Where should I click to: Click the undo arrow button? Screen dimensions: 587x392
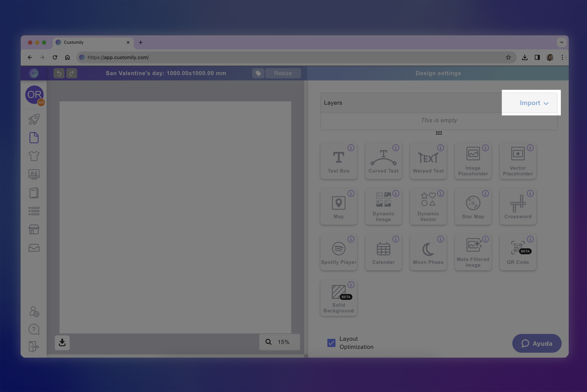pyautogui.click(x=59, y=73)
